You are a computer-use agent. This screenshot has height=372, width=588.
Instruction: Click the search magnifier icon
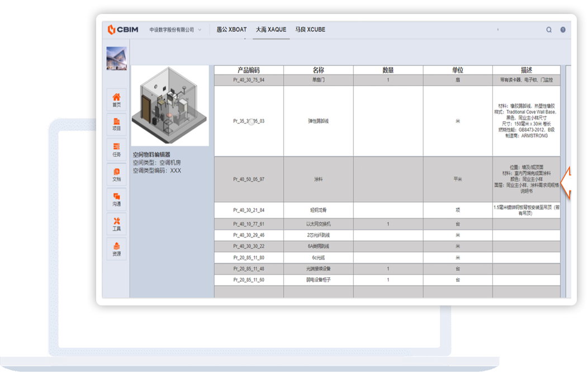(549, 30)
